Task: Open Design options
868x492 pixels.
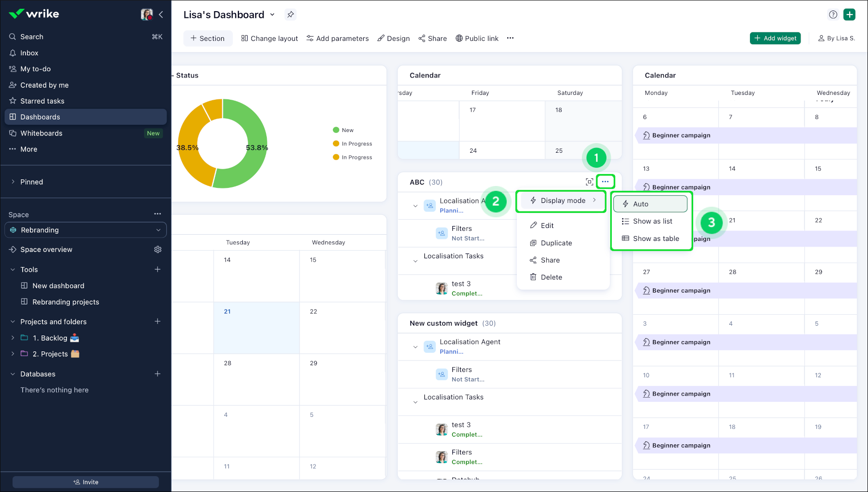Action: (394, 39)
